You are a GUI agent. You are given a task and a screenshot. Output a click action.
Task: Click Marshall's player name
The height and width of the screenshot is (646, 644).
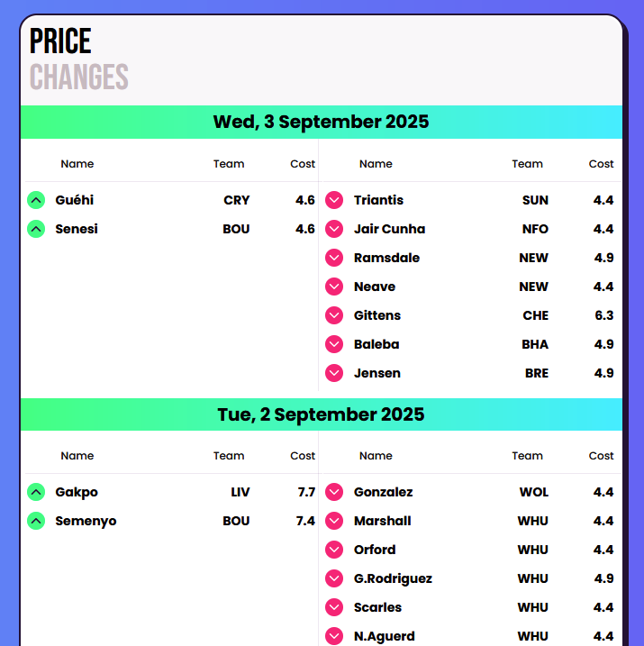[383, 521]
